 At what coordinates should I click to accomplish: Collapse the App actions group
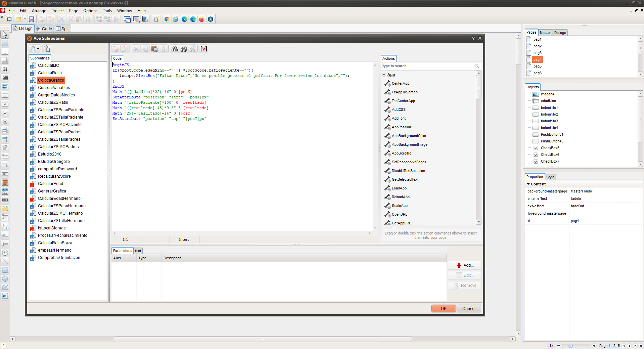click(x=384, y=75)
